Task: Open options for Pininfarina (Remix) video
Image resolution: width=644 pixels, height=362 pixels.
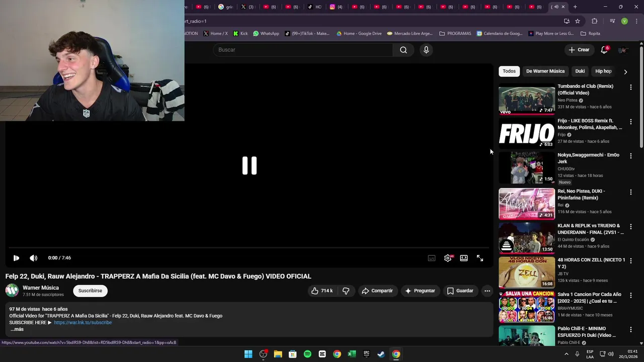Action: pos(631,192)
